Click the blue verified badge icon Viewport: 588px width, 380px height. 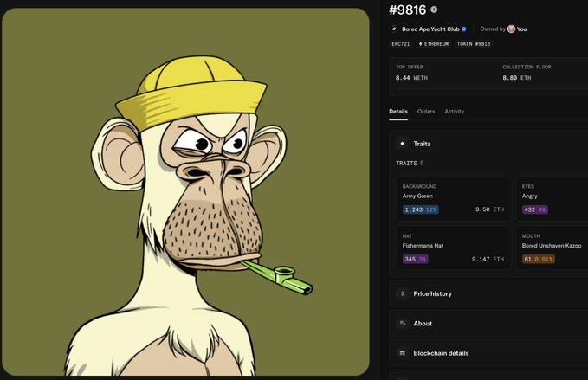(464, 29)
